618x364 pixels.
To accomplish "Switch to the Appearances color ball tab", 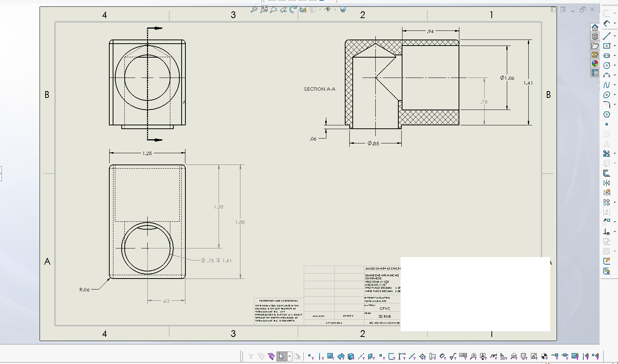I will 595,64.
